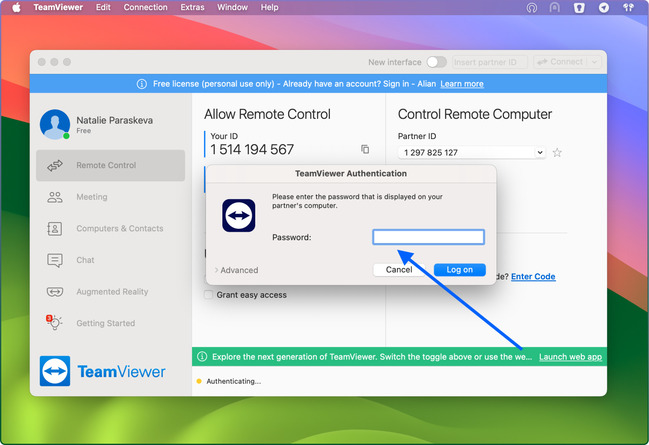This screenshot has width=649, height=445.
Task: Click the Computers & Contacts address book icon
Action: (x=55, y=229)
